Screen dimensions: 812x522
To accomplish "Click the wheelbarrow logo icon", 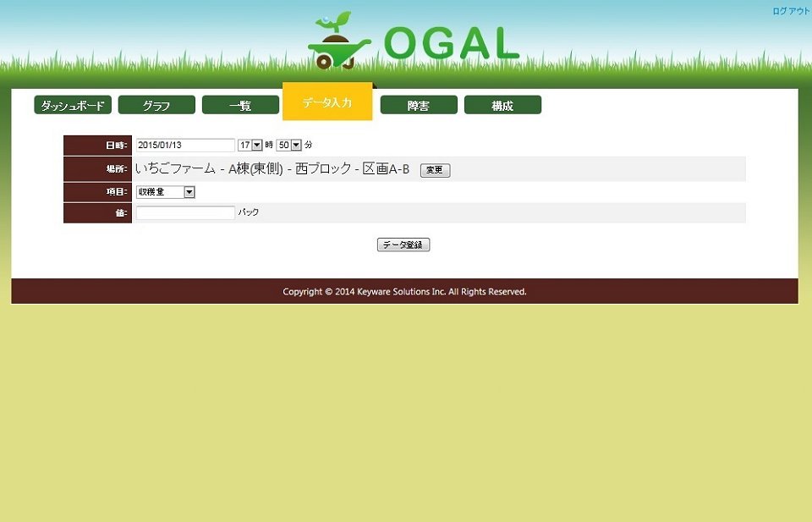I will [x=340, y=42].
